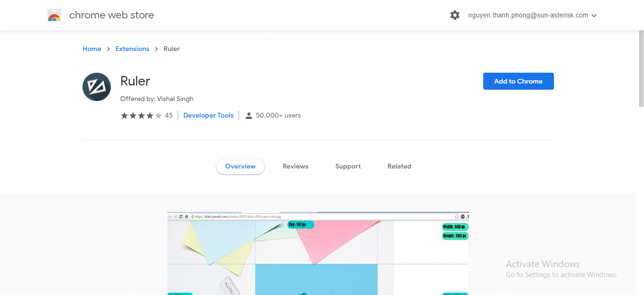Viewport: 644px width, 295px height.
Task: Click the users person icon
Action: tap(249, 116)
